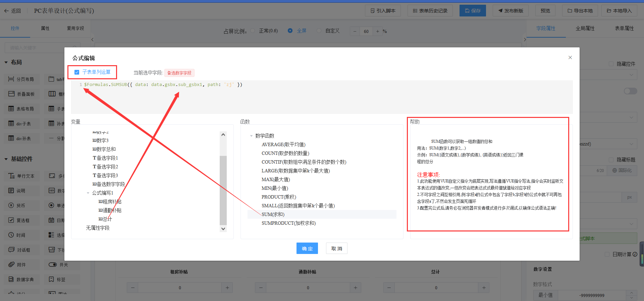Screen dimensions: 644x301
Task: Select AVERAGE(取平均值) function
Action: [283, 144]
